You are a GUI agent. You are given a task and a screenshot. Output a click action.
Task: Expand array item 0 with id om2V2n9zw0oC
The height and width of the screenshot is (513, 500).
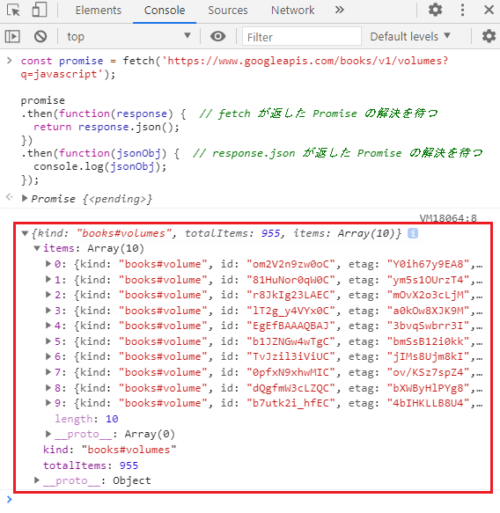(48, 264)
